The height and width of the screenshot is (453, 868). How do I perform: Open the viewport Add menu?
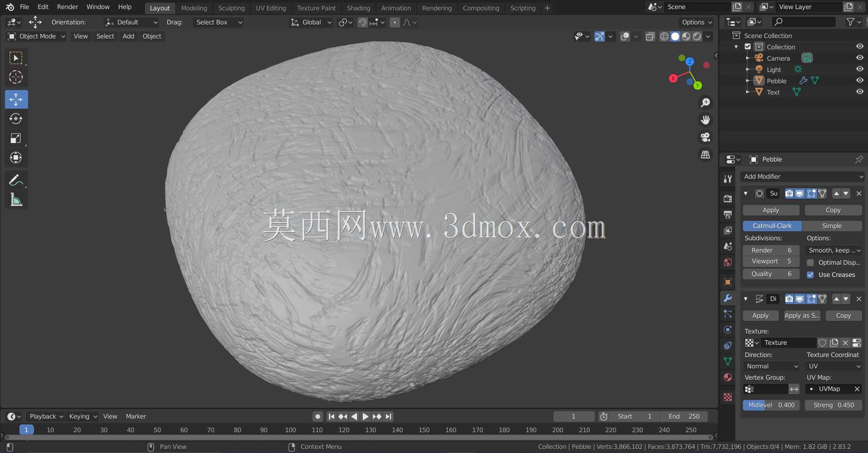coord(128,36)
